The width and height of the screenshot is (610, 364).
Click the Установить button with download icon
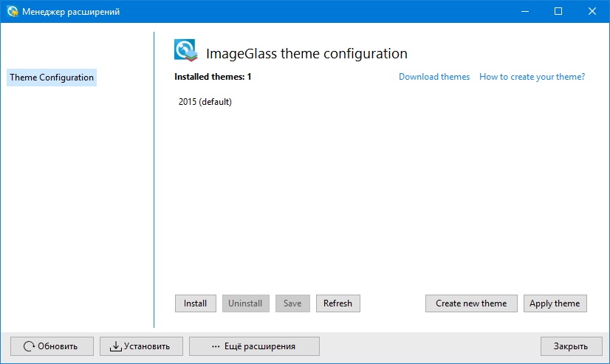pos(141,346)
